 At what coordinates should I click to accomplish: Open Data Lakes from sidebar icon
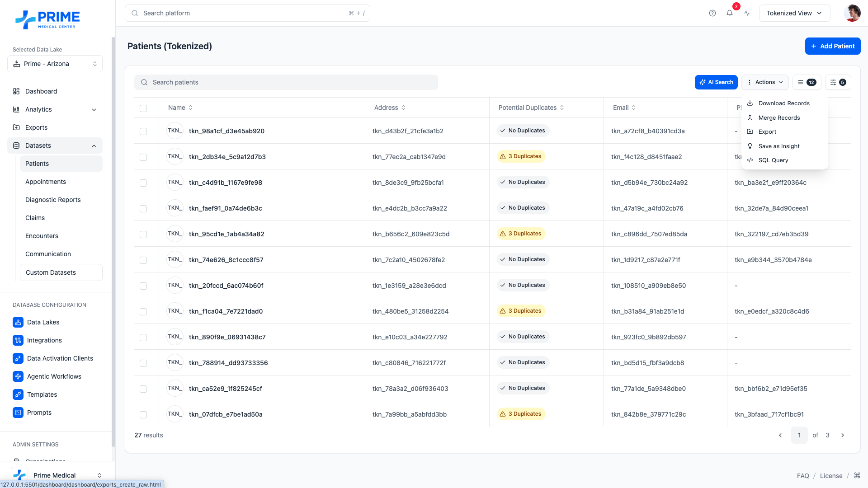[x=18, y=322]
